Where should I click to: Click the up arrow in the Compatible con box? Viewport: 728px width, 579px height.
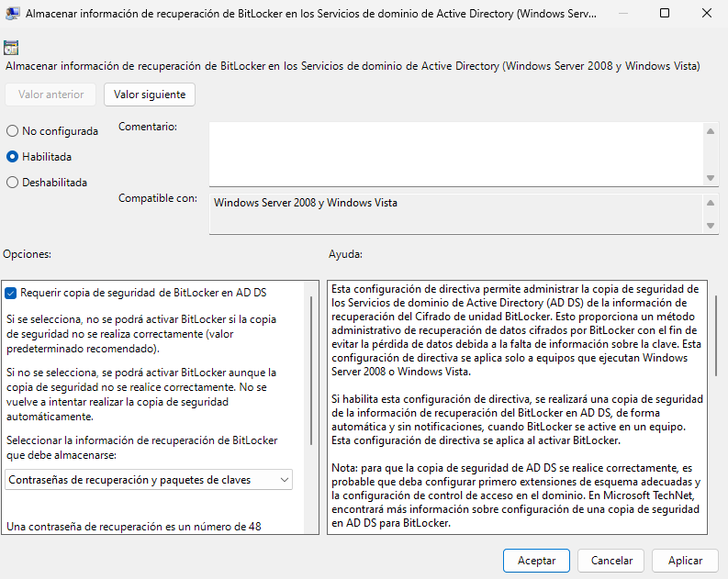pyautogui.click(x=711, y=201)
